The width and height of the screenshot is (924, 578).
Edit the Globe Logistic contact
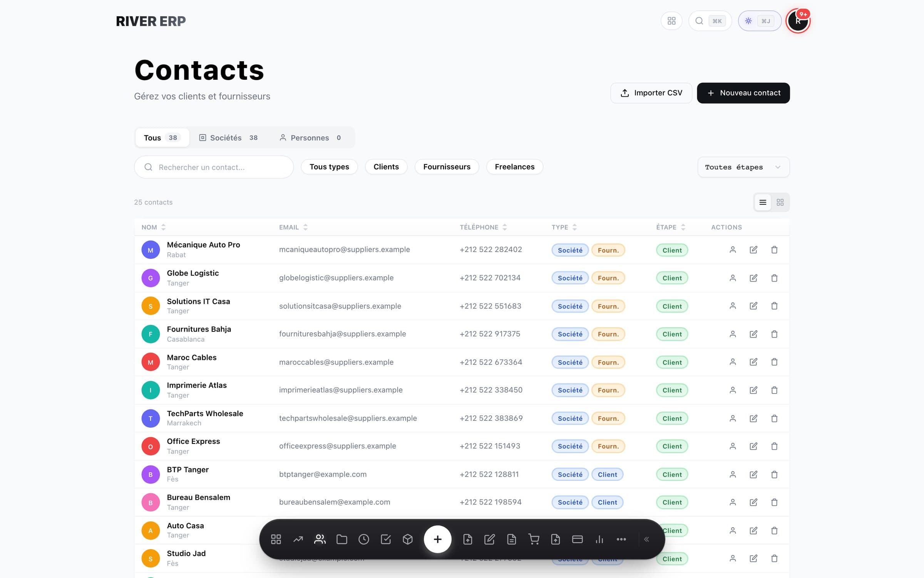[753, 278]
